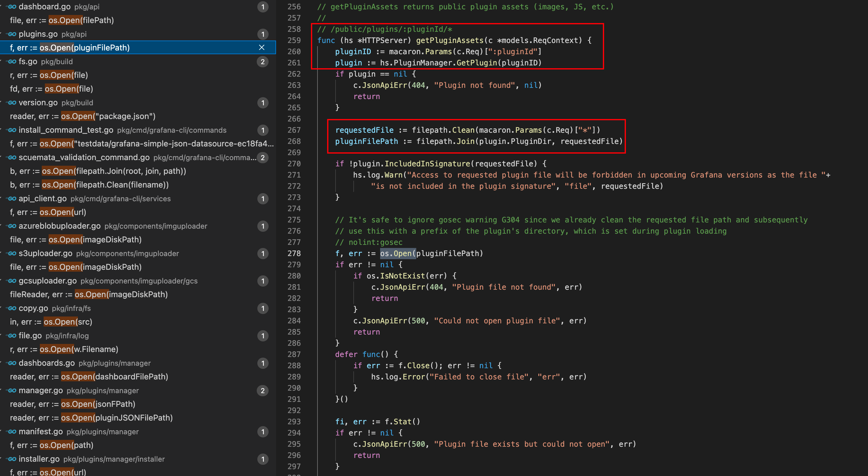Dismiss the selected os.Open(pluginFilePath) search match
The width and height of the screenshot is (868, 476).
[x=261, y=47]
